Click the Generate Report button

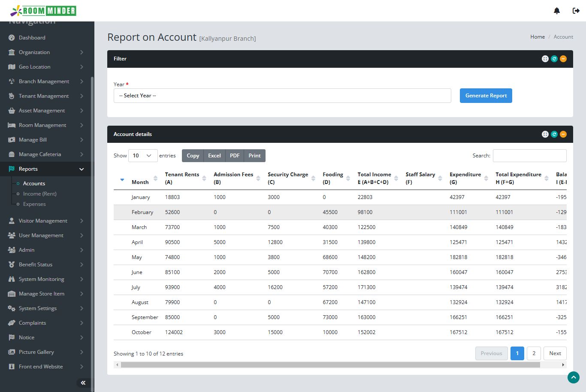pos(486,96)
